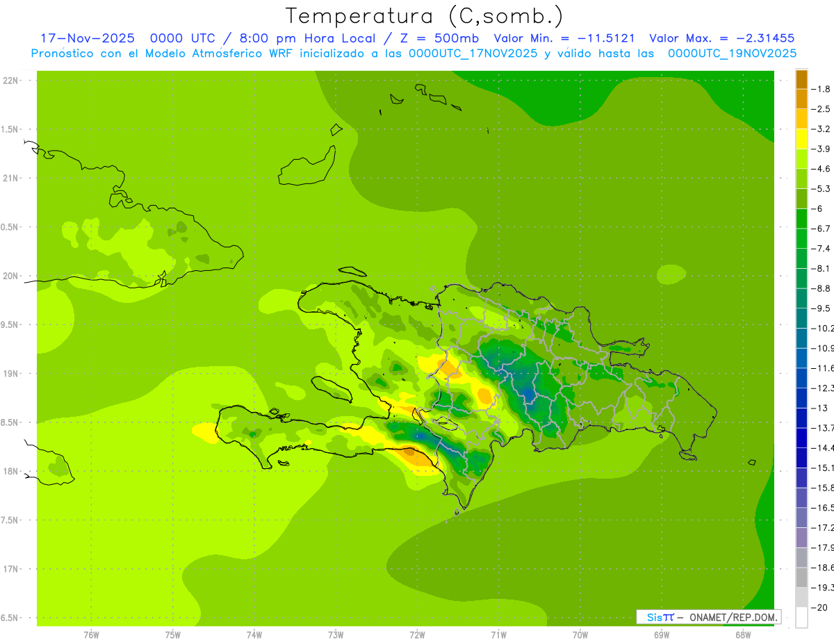Click "Modelo Atmosferico WRF" in the forecast line
834x644 pixels.
pyautogui.click(x=220, y=53)
